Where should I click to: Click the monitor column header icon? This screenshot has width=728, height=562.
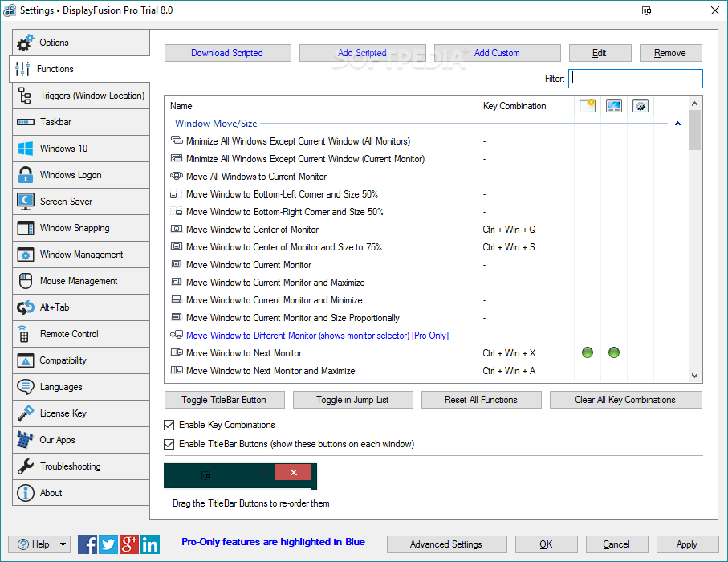614,106
